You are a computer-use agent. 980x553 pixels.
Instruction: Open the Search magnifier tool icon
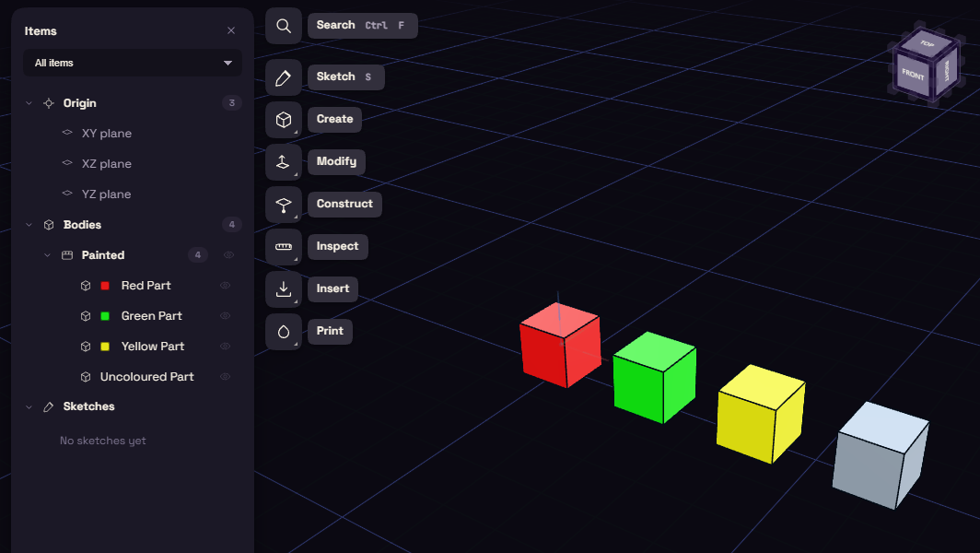283,26
